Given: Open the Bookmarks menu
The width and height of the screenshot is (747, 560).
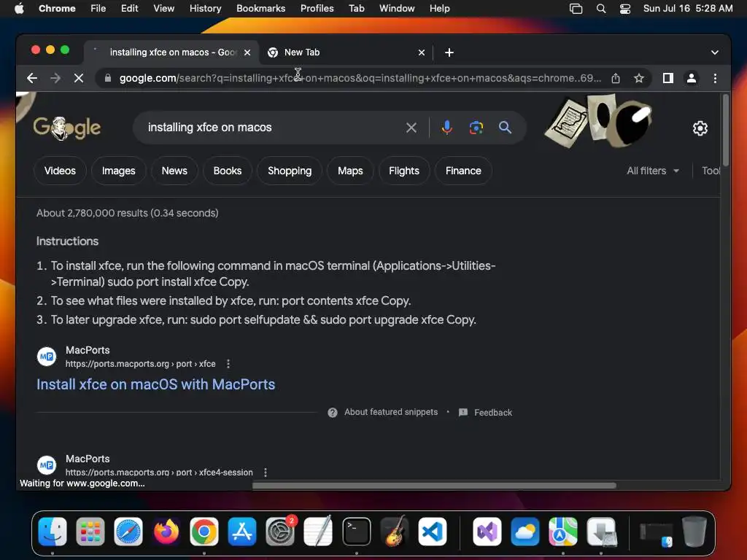Looking at the screenshot, I should click(x=260, y=9).
